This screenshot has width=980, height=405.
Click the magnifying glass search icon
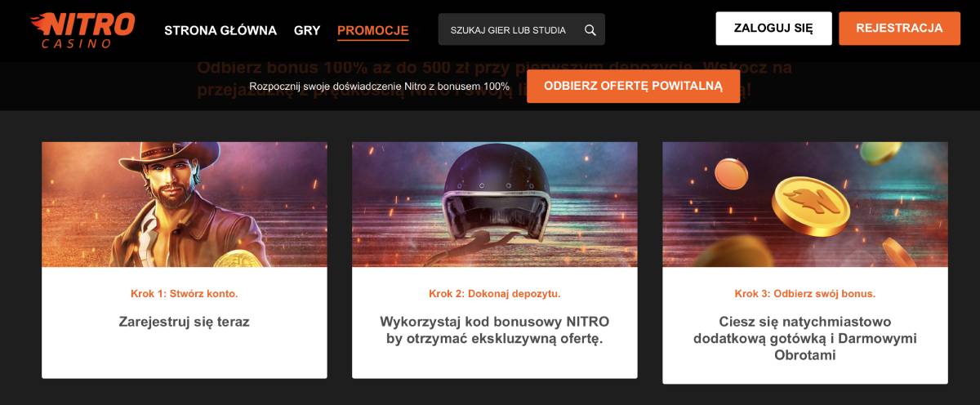coord(590,30)
